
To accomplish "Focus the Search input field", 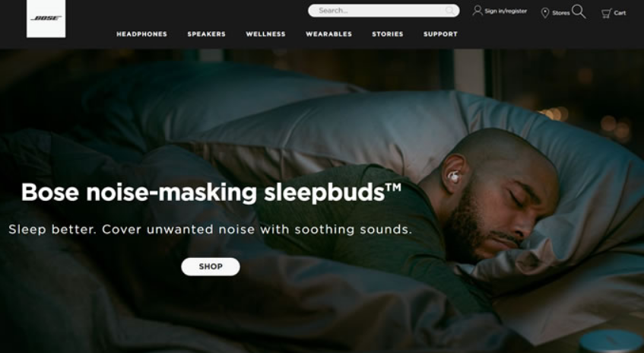I will click(384, 11).
